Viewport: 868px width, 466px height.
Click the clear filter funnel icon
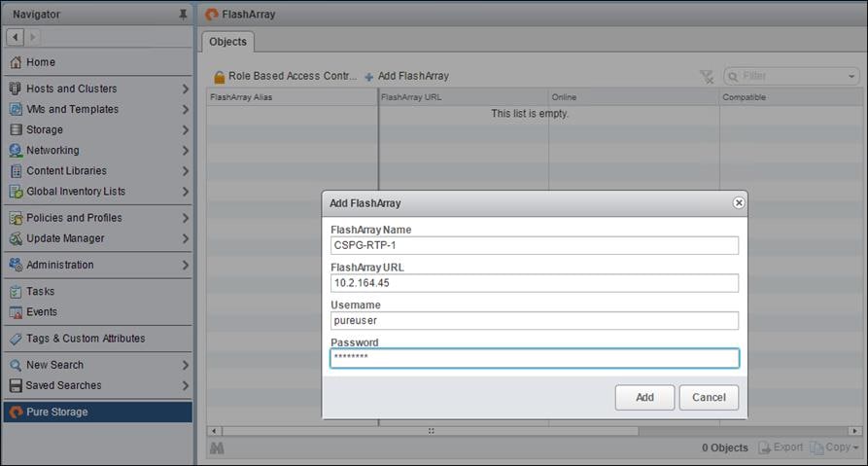click(707, 77)
